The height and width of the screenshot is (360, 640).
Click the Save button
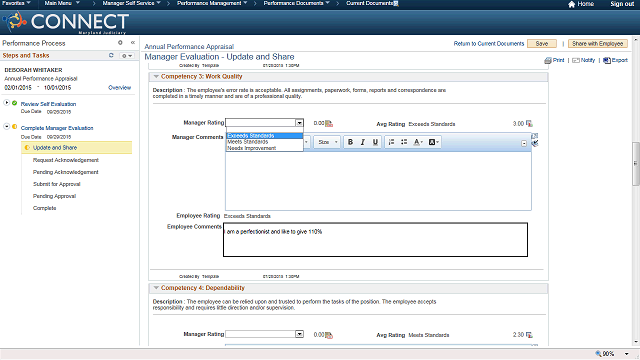coord(542,44)
